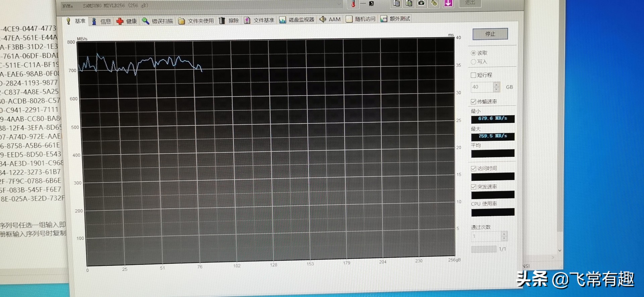The height and width of the screenshot is (297, 644).
Task: Click the folder usage icon
Action: 181,21
